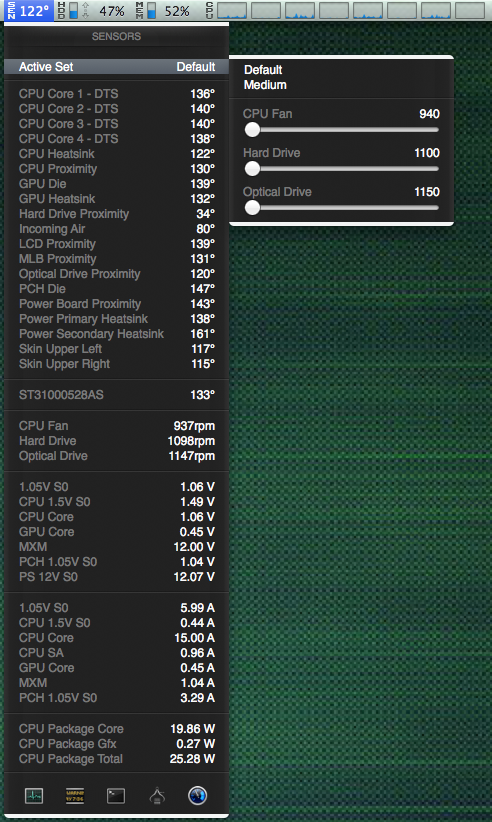The height and width of the screenshot is (822, 492).
Task: Select the LCD Proximity sensor row
Action: pos(116,244)
